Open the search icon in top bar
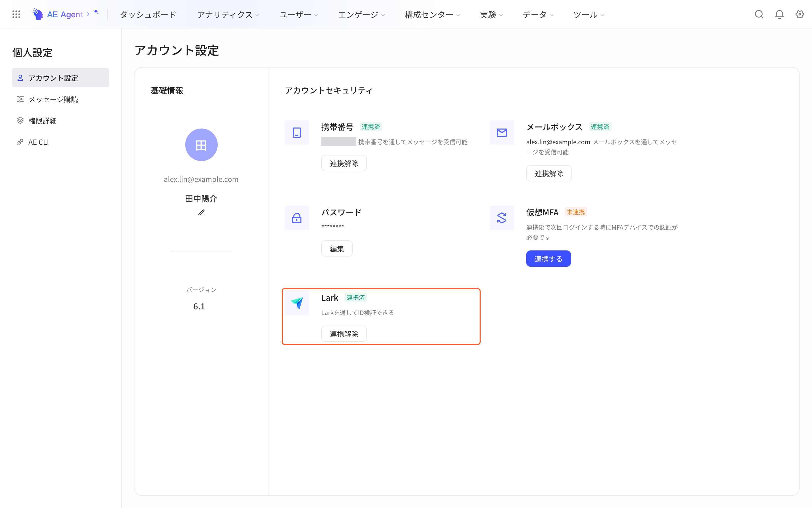This screenshot has height=508, width=812. click(x=759, y=14)
